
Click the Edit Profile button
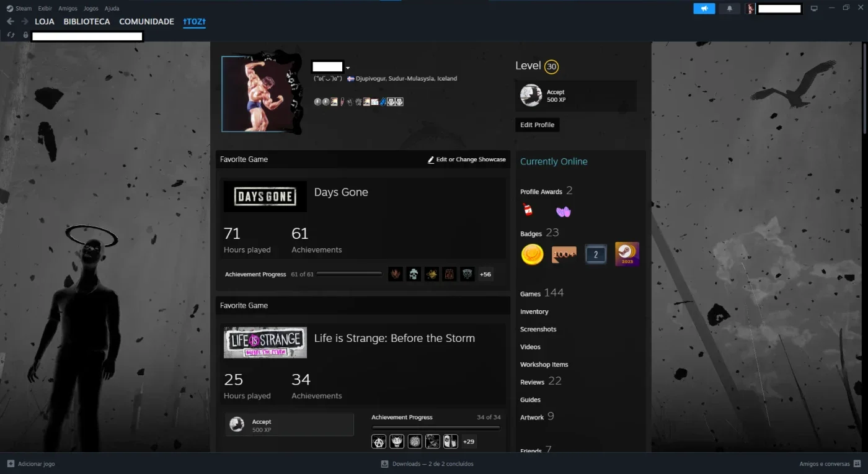(x=537, y=125)
